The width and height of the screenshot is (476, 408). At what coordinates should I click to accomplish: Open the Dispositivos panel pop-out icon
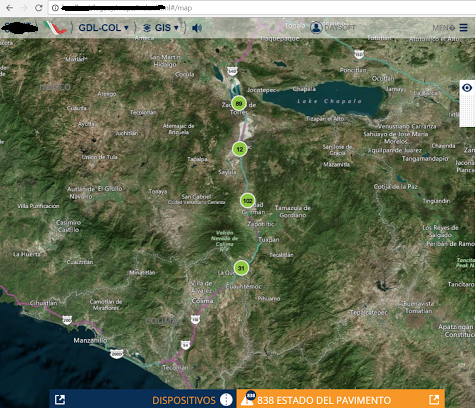60,399
